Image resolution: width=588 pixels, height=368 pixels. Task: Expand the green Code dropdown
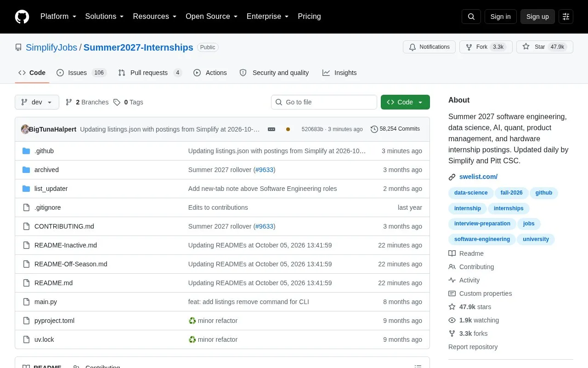[x=405, y=102]
